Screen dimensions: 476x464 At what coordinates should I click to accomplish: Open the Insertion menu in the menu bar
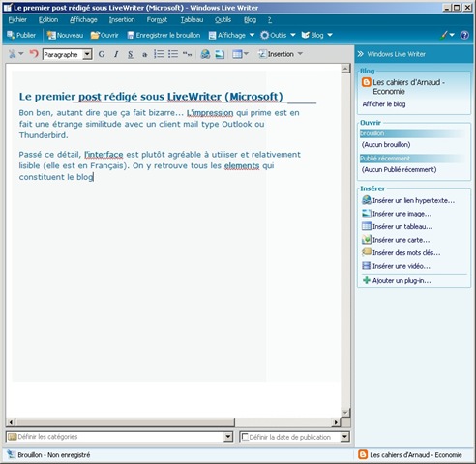click(122, 20)
